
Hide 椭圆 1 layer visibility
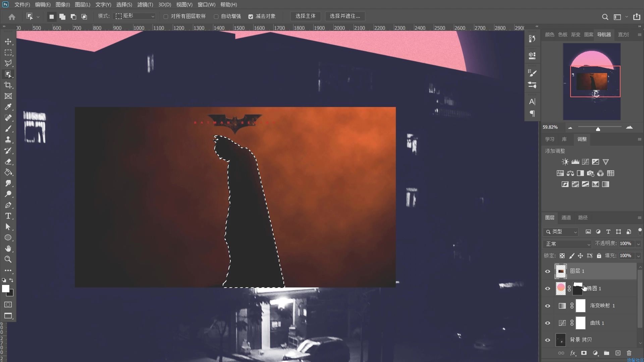pos(548,289)
